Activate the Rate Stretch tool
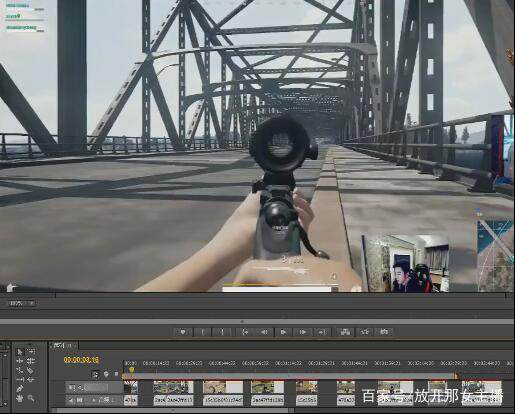Image resolution: width=515 pixels, height=414 pixels. click(20, 370)
